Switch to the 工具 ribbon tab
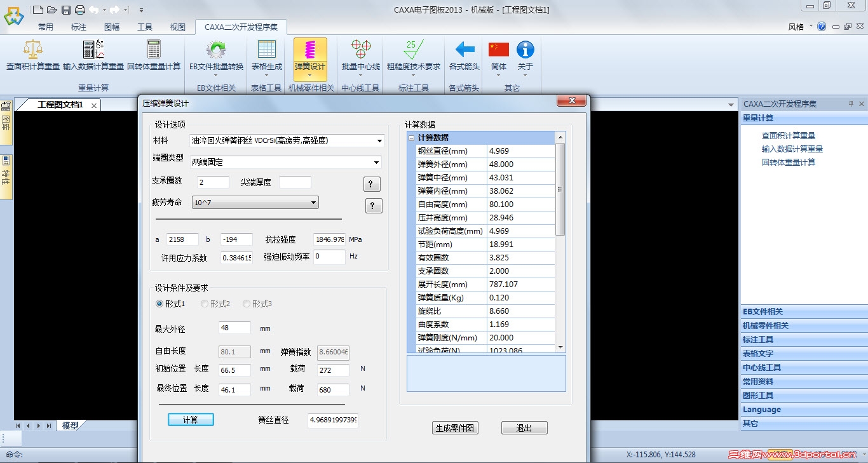 coord(145,27)
